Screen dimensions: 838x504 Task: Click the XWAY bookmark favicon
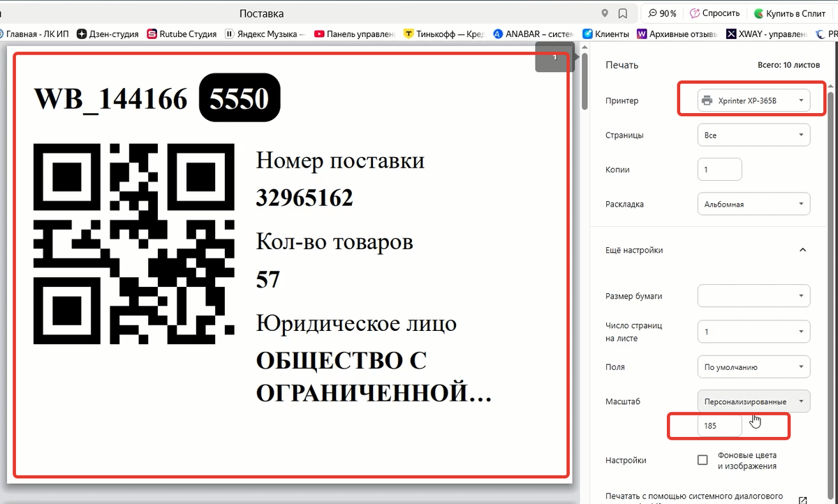[731, 33]
